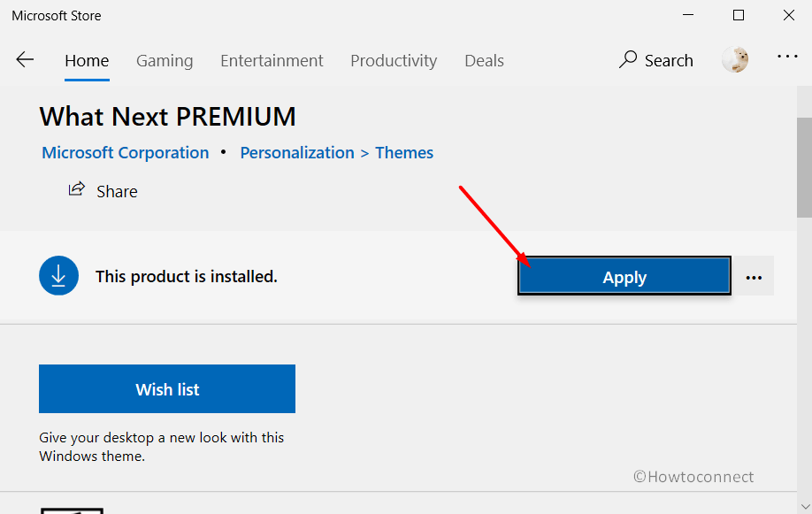Click "This product is installed." text
This screenshot has width=812, height=514.
pyautogui.click(x=187, y=277)
